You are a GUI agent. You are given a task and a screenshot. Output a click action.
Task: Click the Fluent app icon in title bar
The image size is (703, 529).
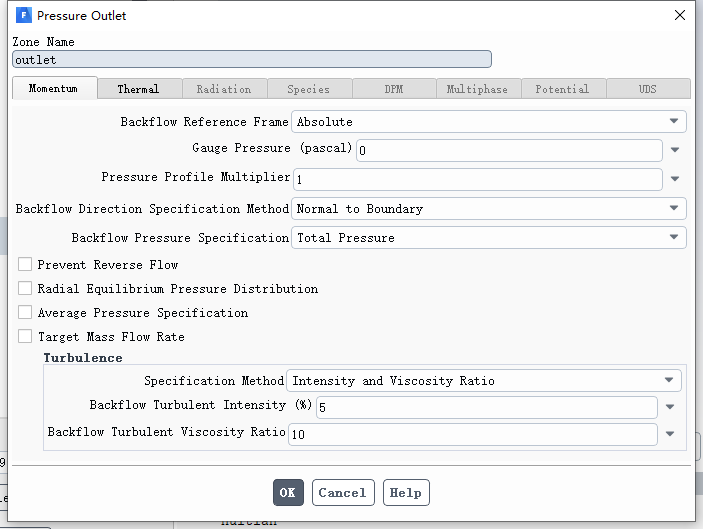[23, 15]
